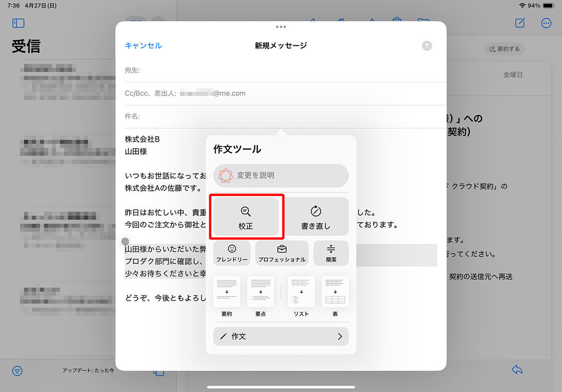
Task: Tap the send arrow button
Action: pos(427,45)
